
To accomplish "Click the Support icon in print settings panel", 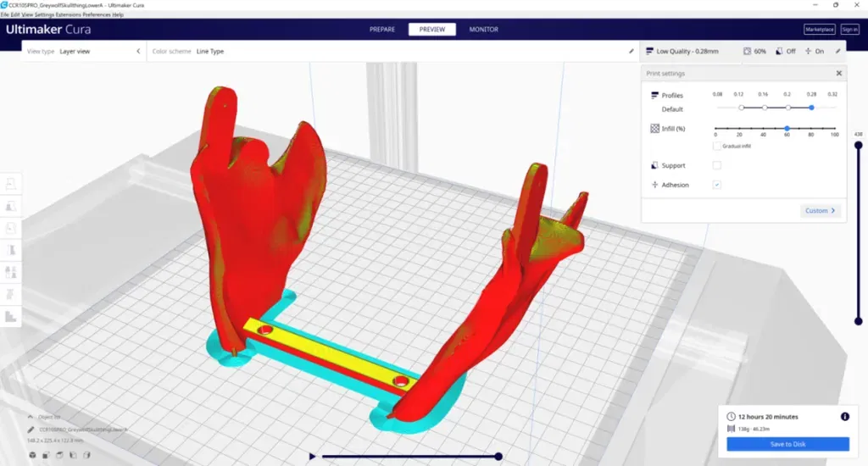I will click(x=655, y=165).
